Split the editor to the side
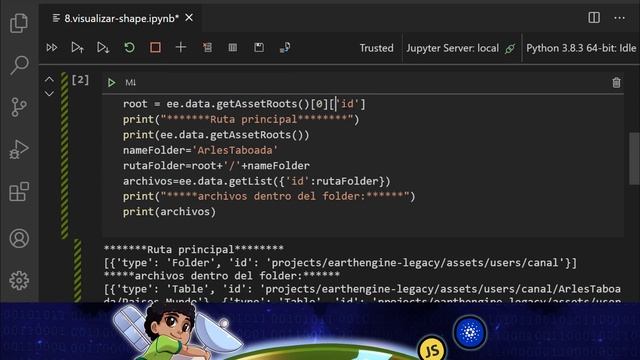640x360 pixels. pyautogui.click(x=594, y=18)
